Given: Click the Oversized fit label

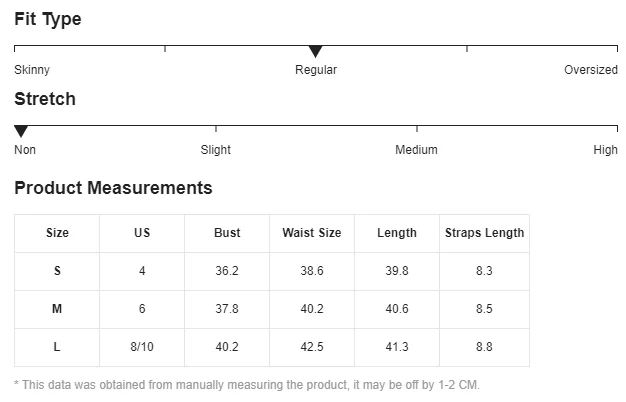Looking at the screenshot, I should [591, 70].
